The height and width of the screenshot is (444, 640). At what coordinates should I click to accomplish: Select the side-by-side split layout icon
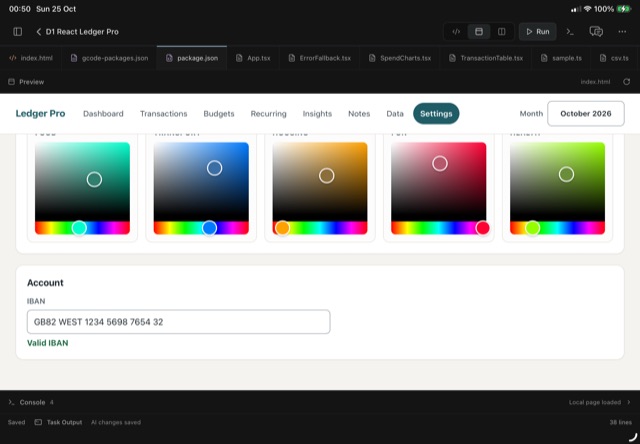(502, 32)
